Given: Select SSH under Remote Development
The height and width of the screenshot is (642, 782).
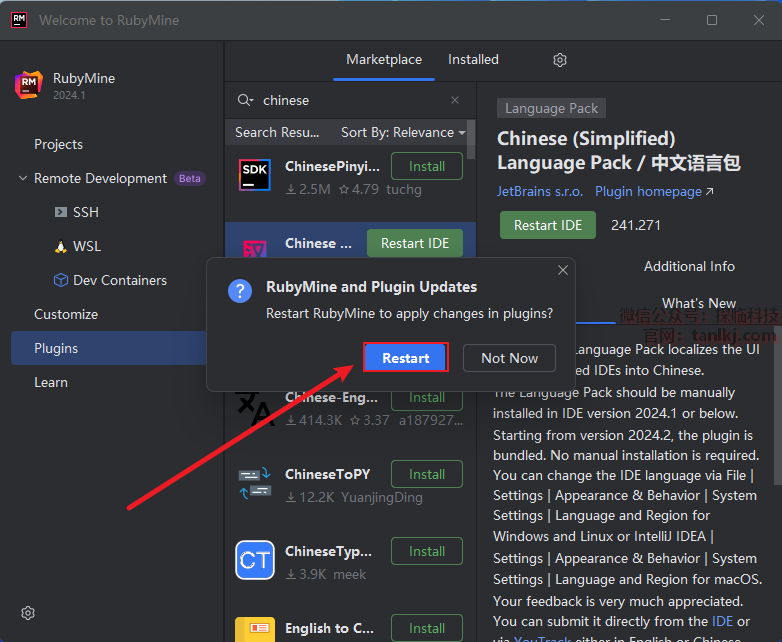Looking at the screenshot, I should 86,212.
